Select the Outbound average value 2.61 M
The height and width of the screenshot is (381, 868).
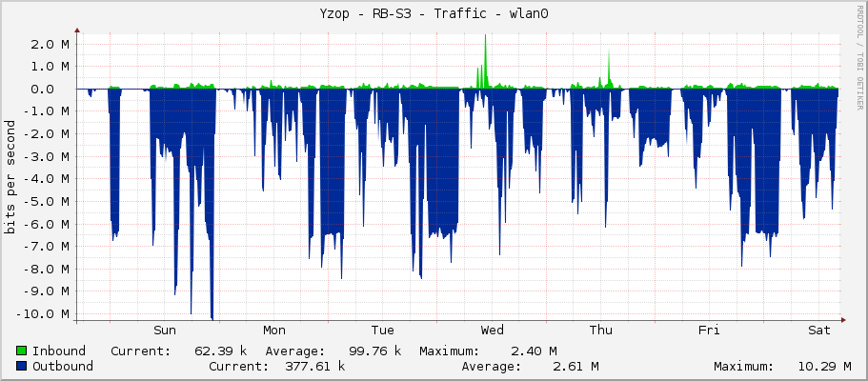[578, 366]
